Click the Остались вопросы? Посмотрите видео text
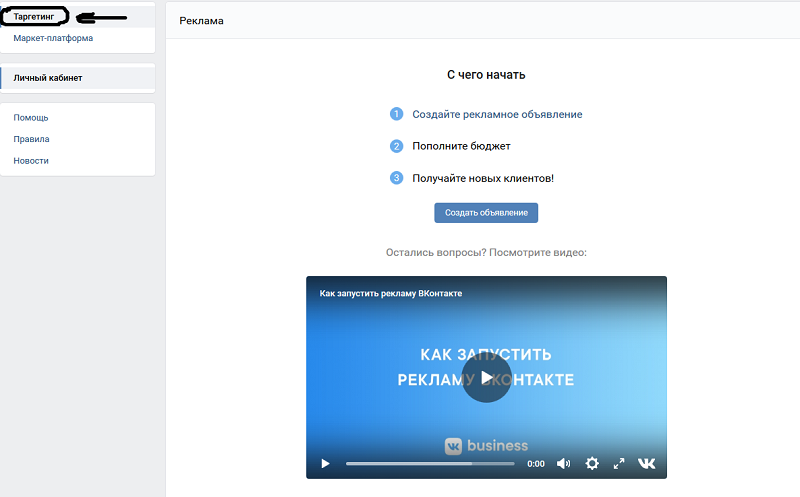 486,253
